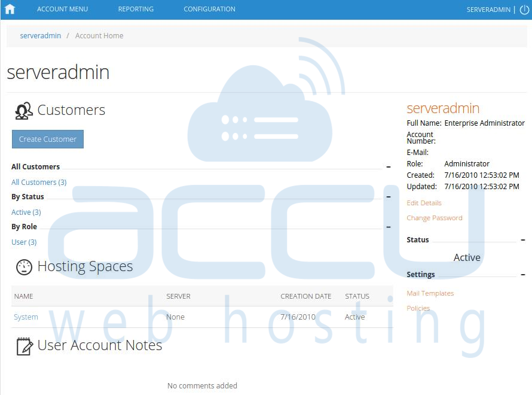The width and height of the screenshot is (532, 395).
Task: Collapse the Status panel
Action: 523,240
